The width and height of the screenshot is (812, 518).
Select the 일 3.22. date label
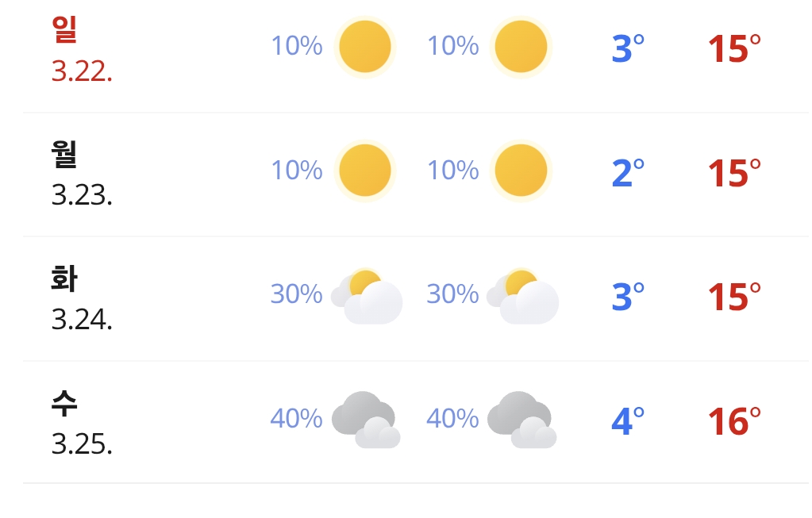(x=81, y=50)
